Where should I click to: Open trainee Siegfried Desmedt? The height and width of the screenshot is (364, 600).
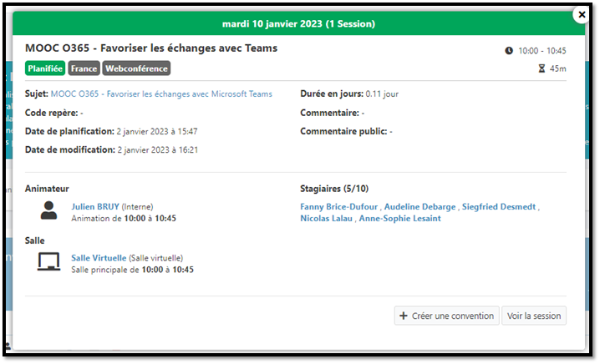(499, 206)
